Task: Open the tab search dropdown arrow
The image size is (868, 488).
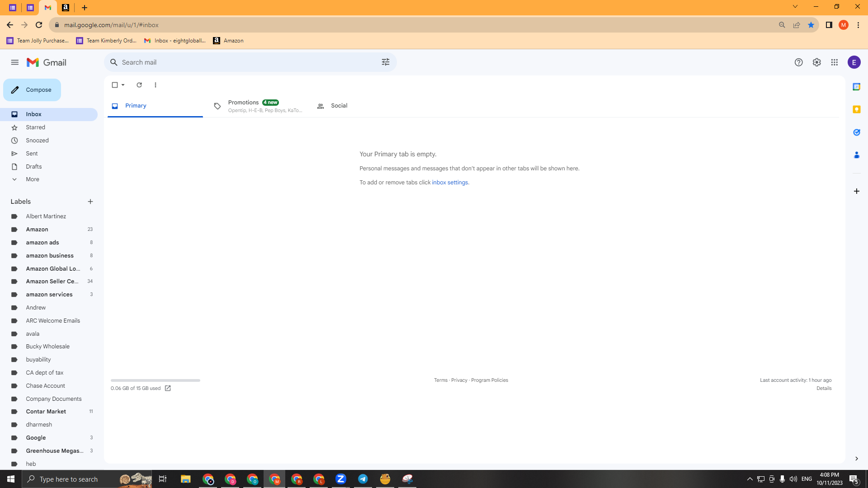Action: (795, 7)
